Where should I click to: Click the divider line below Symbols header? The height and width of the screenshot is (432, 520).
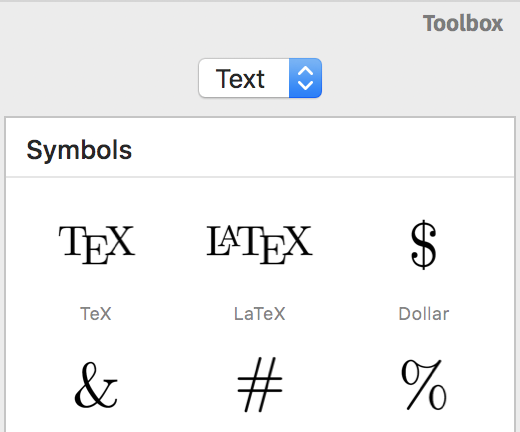260,177
